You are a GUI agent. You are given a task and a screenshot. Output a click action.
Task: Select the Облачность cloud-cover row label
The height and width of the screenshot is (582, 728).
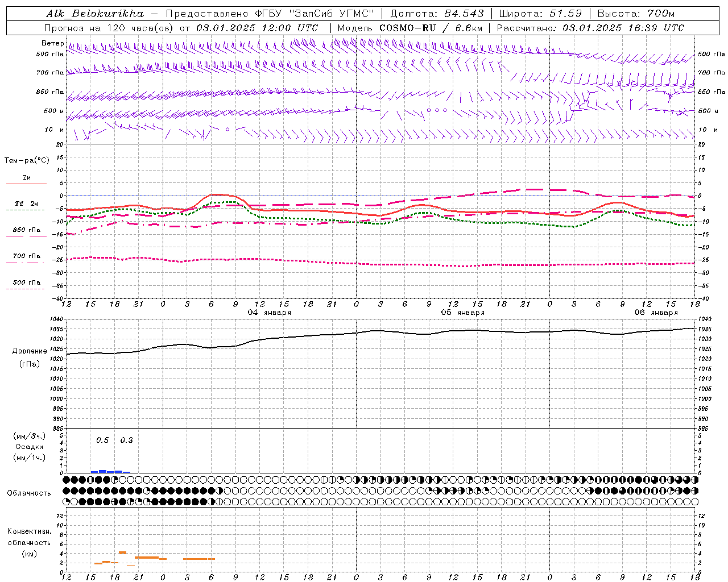pyautogui.click(x=29, y=493)
